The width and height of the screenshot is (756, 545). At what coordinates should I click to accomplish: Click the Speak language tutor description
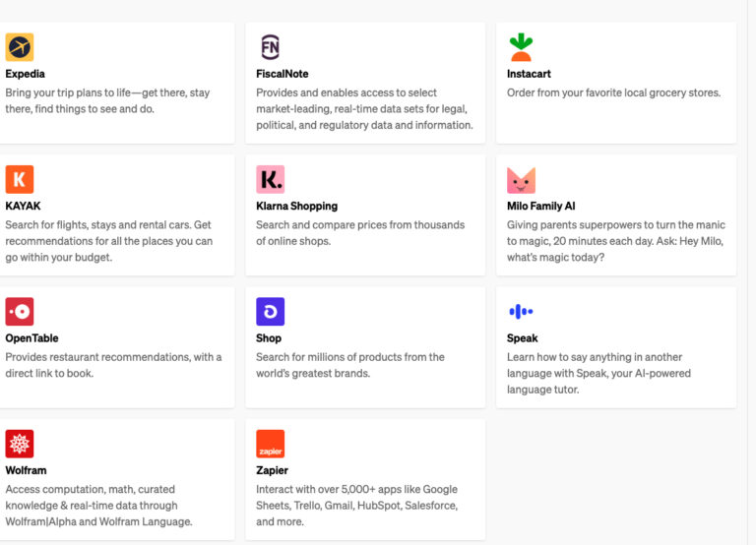[x=598, y=374]
